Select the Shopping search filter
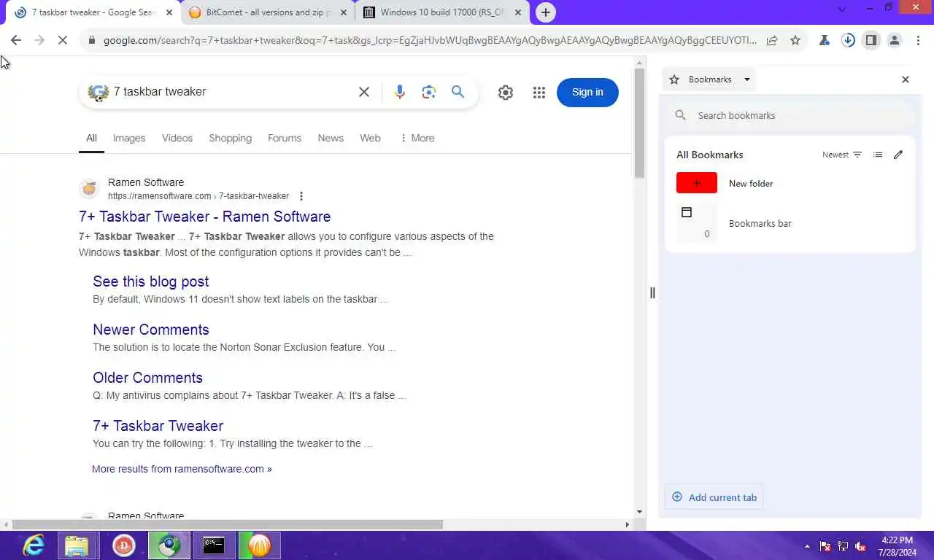 tap(230, 138)
